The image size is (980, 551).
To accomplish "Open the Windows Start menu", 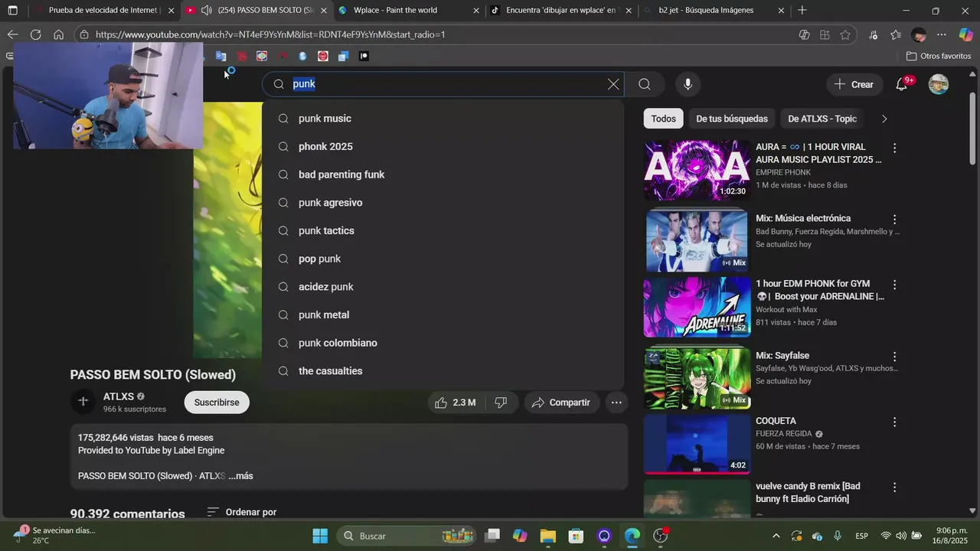I will pos(320,536).
